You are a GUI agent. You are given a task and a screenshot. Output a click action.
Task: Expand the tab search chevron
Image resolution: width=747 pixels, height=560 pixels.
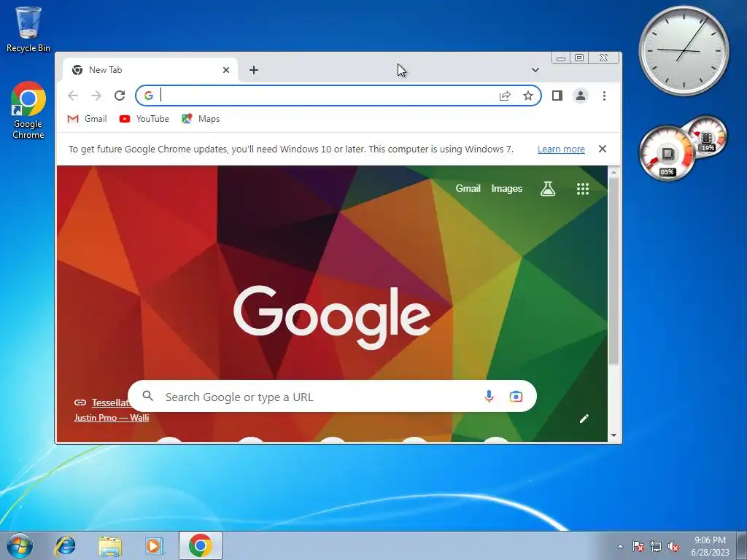pos(535,70)
